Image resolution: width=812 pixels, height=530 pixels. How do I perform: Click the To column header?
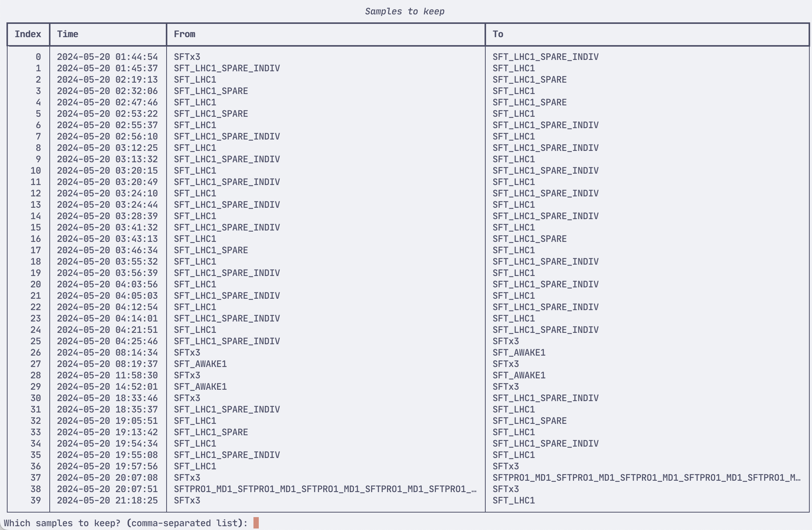pos(498,34)
